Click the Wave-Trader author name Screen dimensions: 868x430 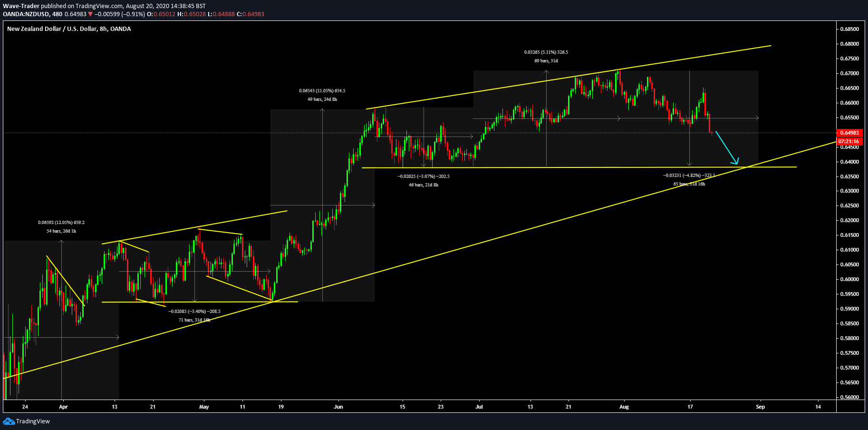(21, 6)
